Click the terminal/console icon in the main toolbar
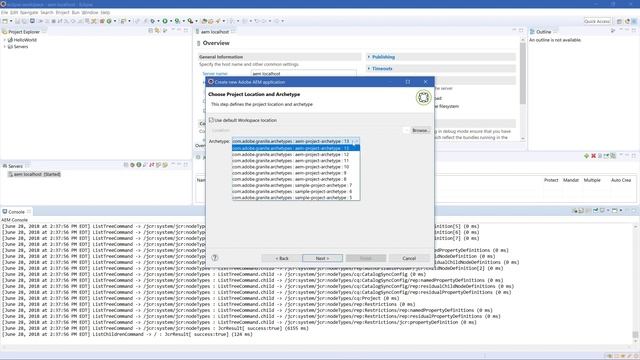The image size is (640, 360). click(32, 21)
